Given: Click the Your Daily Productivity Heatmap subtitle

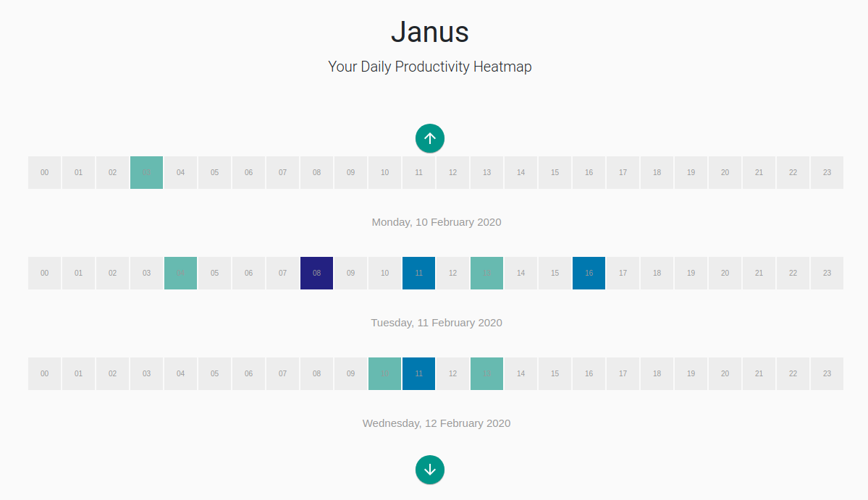Looking at the screenshot, I should 430,67.
